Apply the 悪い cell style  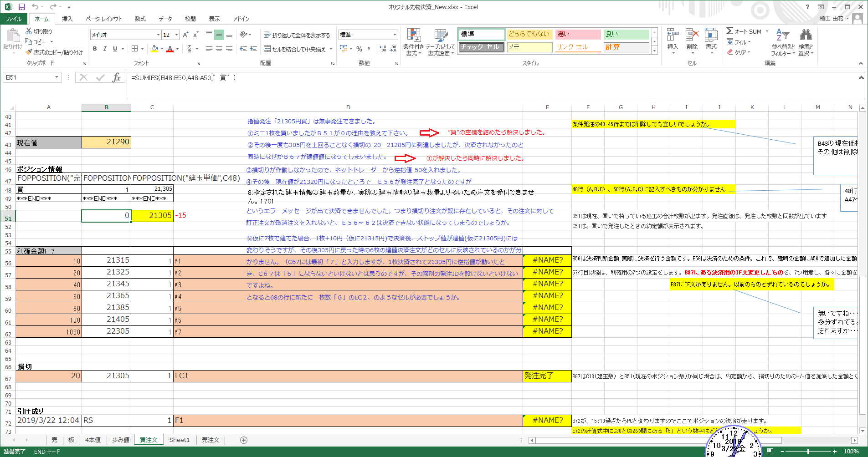(578, 34)
